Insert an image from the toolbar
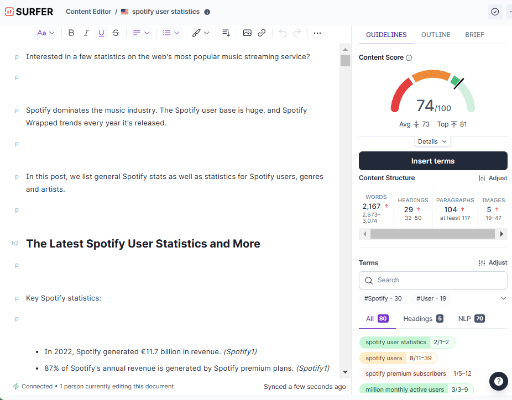Viewport: 512px width, 400px height. pos(247,33)
